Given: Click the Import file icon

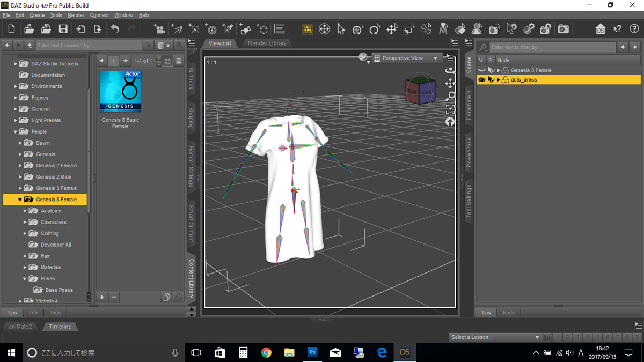Looking at the screenshot, I should [x=80, y=29].
